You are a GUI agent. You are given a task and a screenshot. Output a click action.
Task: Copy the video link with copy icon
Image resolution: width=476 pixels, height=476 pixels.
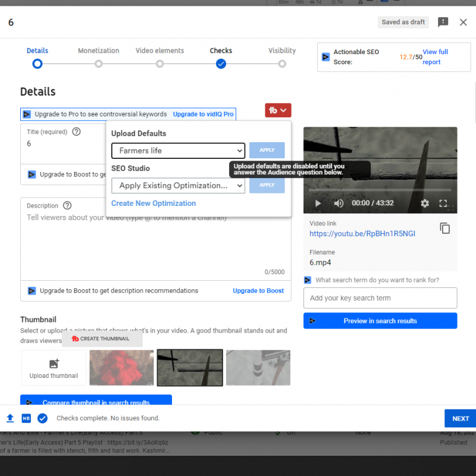444,228
